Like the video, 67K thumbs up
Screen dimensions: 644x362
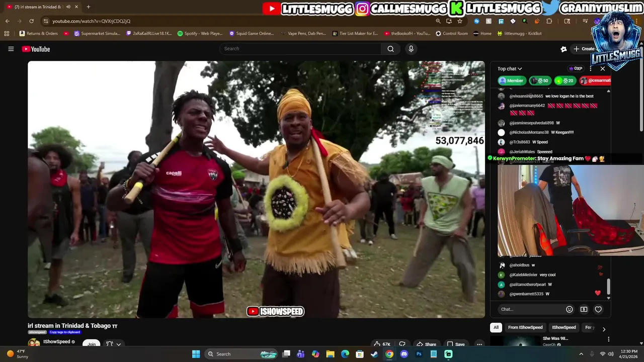point(382,344)
